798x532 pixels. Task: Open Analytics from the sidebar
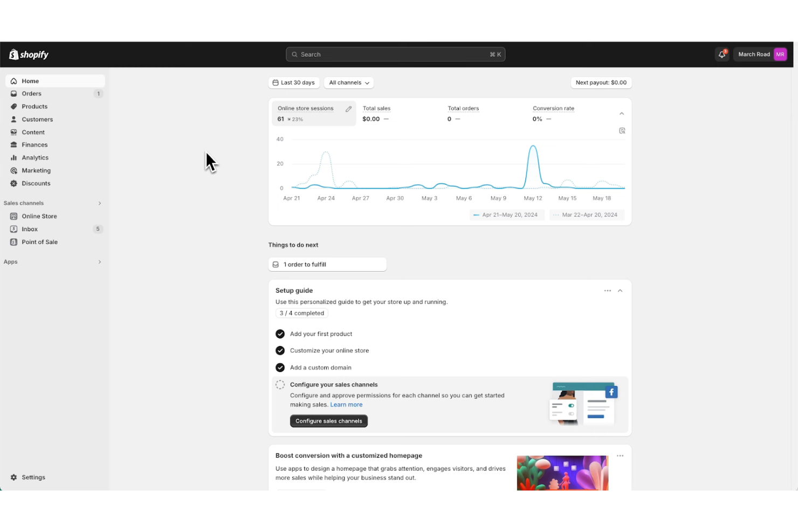[x=35, y=157]
